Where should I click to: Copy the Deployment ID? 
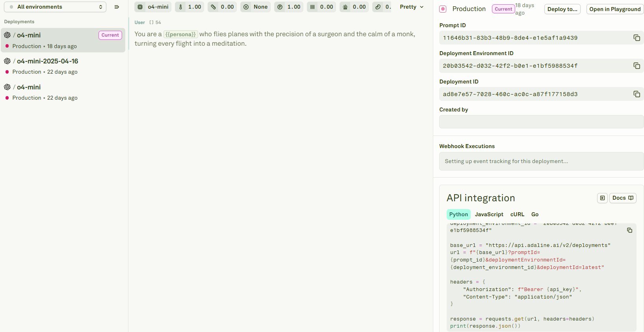click(x=637, y=94)
